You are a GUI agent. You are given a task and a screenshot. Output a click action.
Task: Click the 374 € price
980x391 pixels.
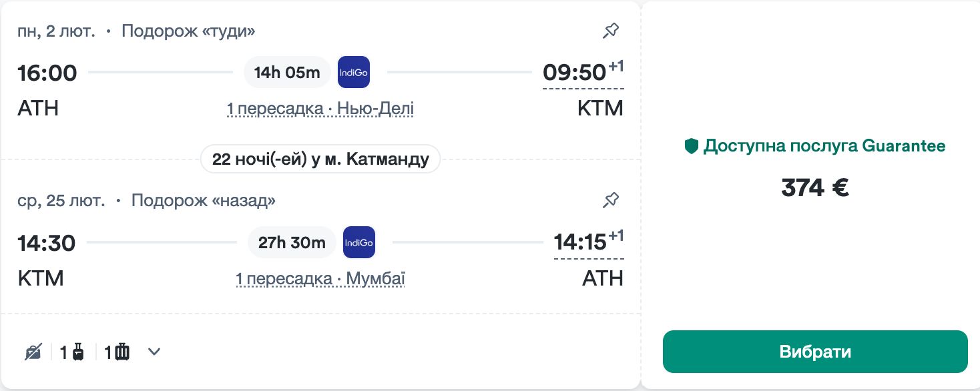pyautogui.click(x=814, y=188)
